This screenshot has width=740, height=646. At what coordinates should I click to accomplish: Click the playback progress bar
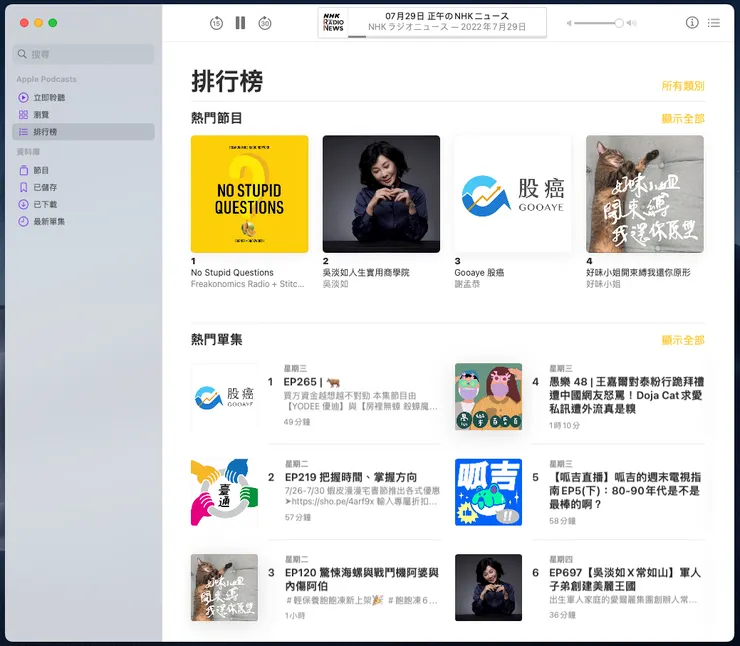point(447,36)
